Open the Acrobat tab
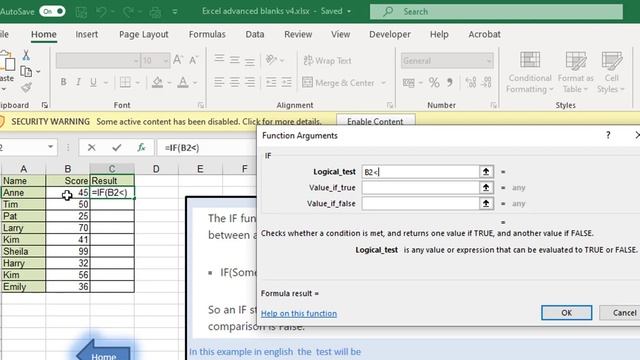Screen dimensions: 640x360 (x=484, y=34)
